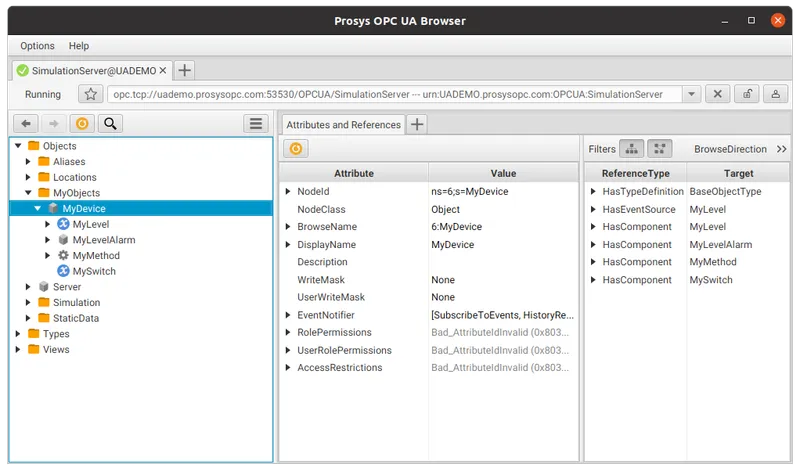This screenshot has height=471, width=800.
Task: Click the Server object cube icon
Action: click(x=44, y=287)
